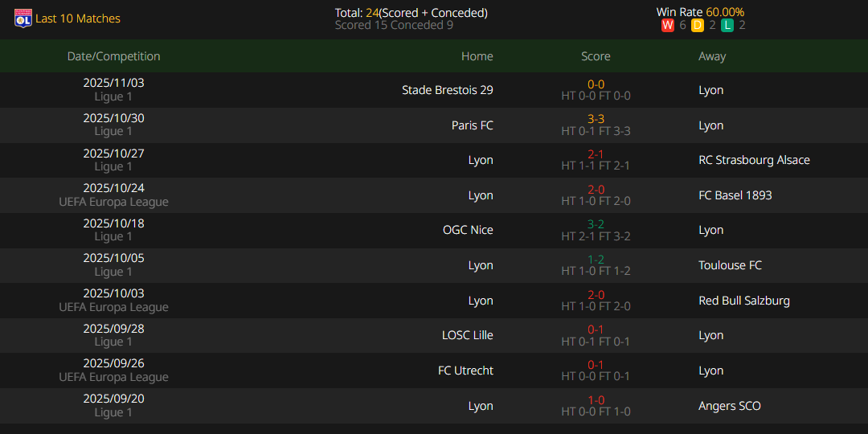Viewport: 868px width, 434px height.
Task: Open OGC Nice team page
Action: 468,230
